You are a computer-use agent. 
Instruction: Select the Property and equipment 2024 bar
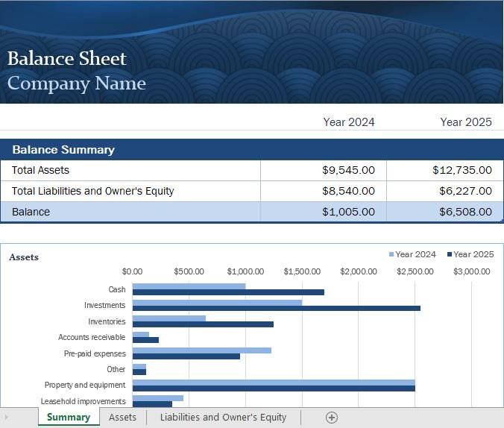pos(274,383)
